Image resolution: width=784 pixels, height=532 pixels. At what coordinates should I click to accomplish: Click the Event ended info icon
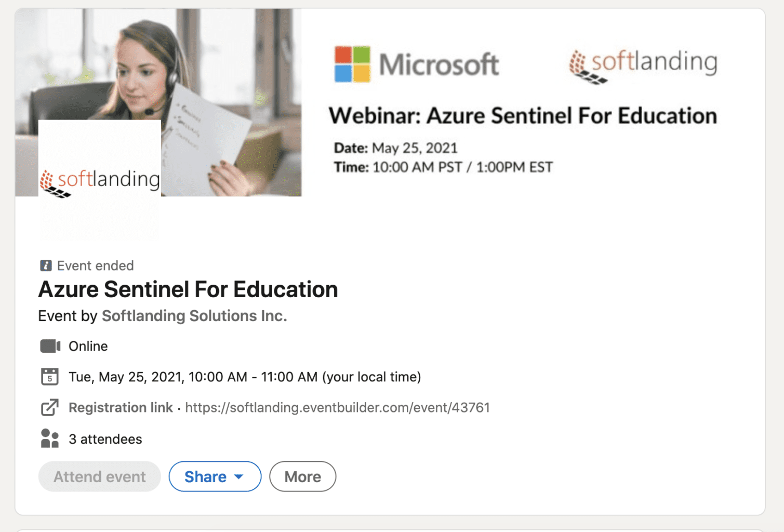coord(46,265)
